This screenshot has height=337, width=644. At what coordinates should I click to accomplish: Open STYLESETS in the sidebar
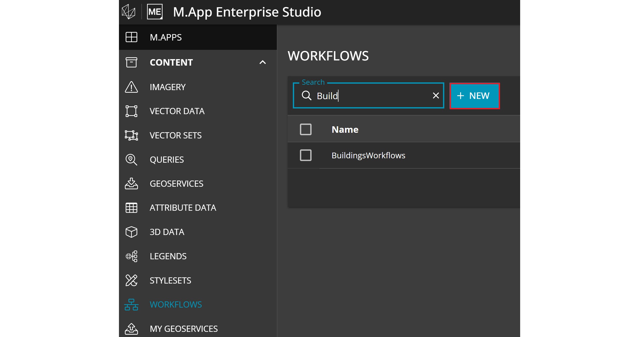[x=198, y=280]
